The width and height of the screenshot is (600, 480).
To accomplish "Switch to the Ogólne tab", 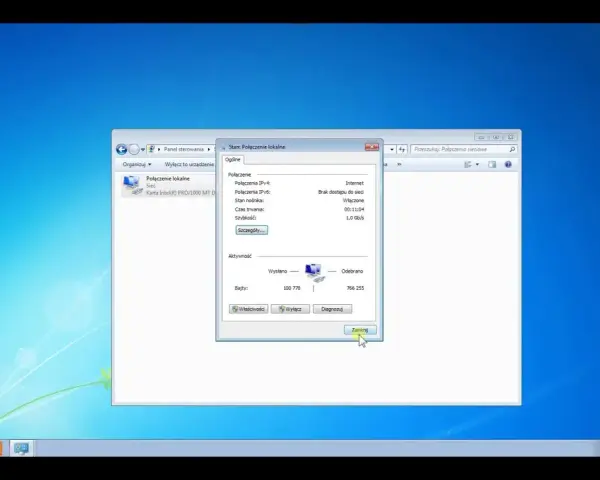I will [x=233, y=160].
